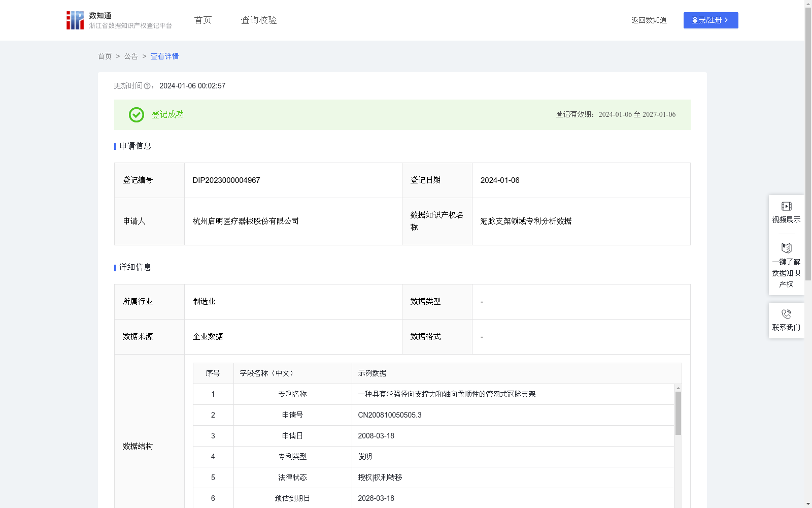Viewport: 812px width, 508px height.
Task: Click the up arrow of the table scrollbar
Action: pyautogui.click(x=678, y=388)
